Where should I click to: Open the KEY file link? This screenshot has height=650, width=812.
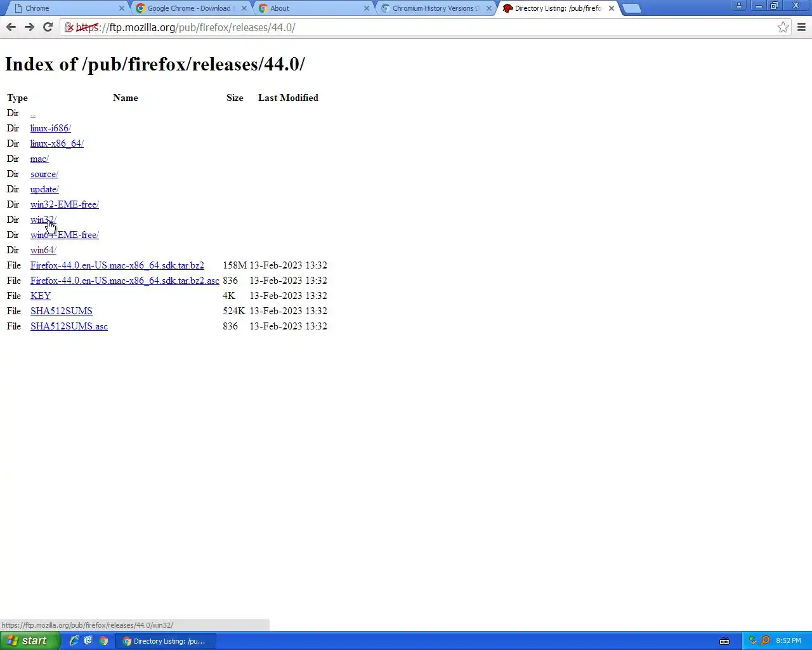coord(41,296)
